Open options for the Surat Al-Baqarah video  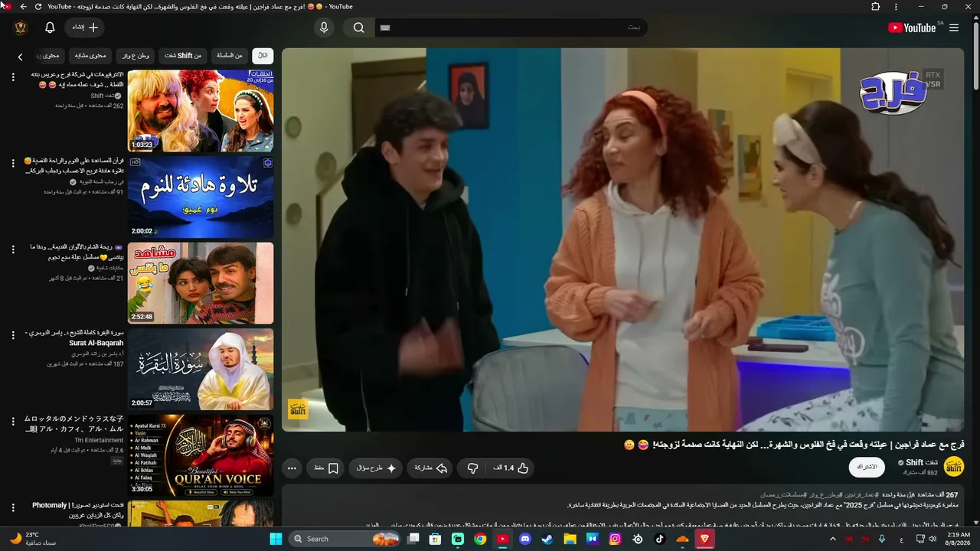13,335
